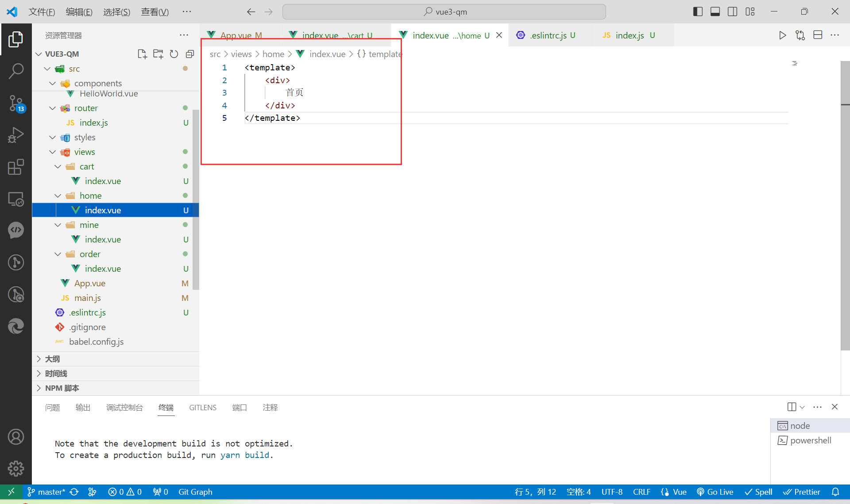Viewport: 850px width, 504px height.
Task: Toggle the primary sidebar visibility
Action: coord(697,12)
